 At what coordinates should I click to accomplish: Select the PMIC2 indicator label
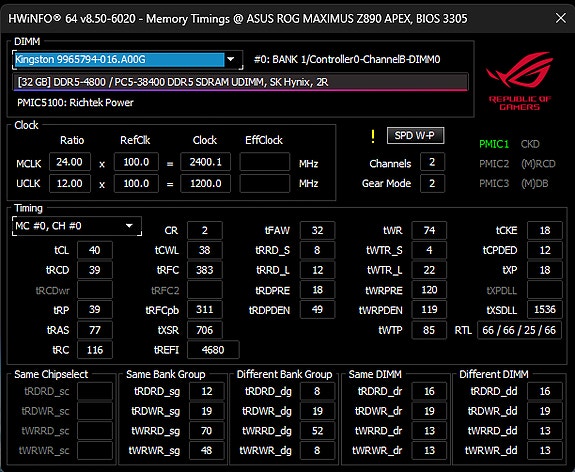coord(494,164)
